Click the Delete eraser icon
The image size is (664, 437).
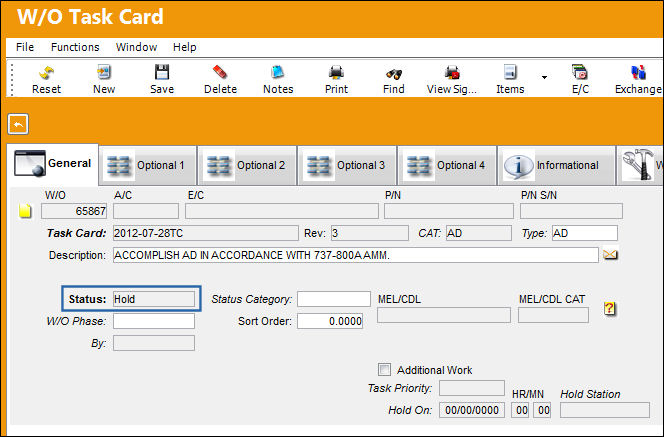220,72
